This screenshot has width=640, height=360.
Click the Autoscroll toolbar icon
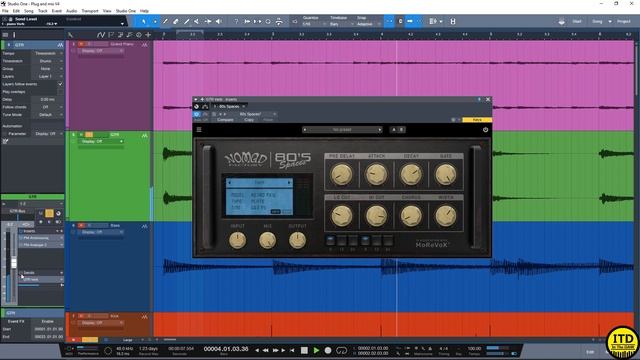[x=410, y=21]
